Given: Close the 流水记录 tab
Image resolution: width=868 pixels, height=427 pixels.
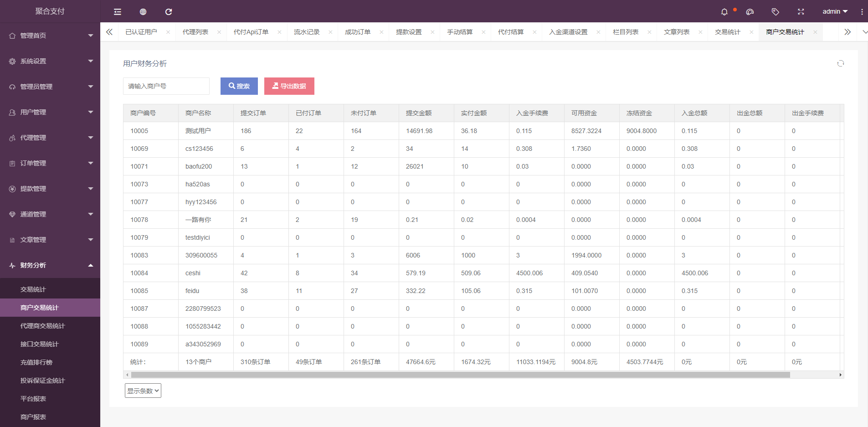Looking at the screenshot, I should 330,32.
